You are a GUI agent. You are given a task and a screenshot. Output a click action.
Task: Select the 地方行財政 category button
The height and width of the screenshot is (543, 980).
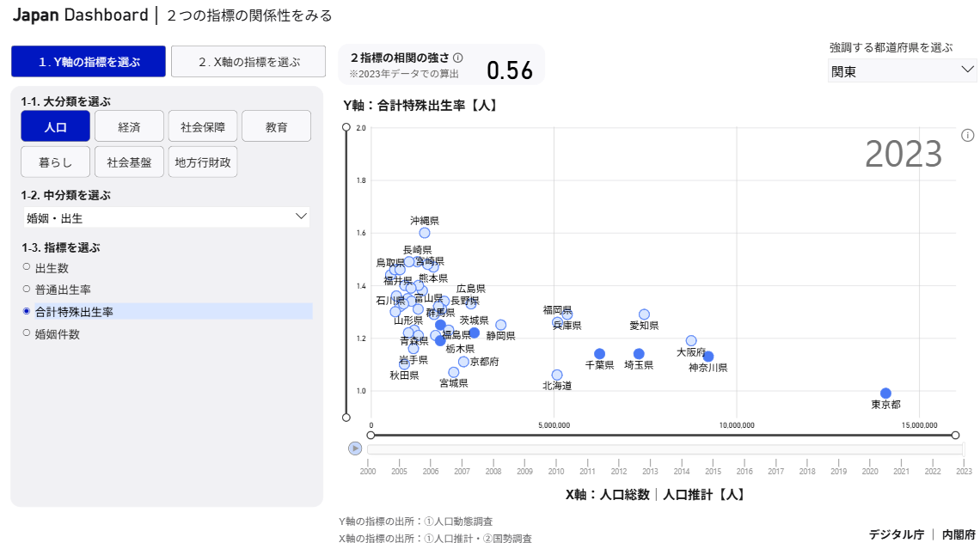pyautogui.click(x=203, y=162)
